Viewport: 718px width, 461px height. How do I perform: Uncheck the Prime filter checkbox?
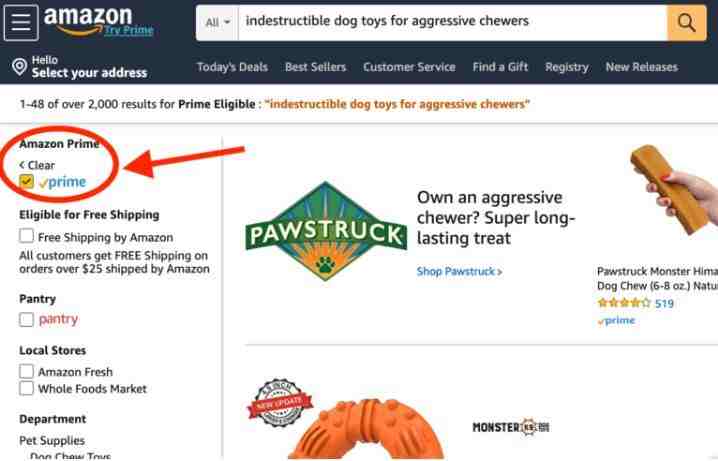click(27, 182)
